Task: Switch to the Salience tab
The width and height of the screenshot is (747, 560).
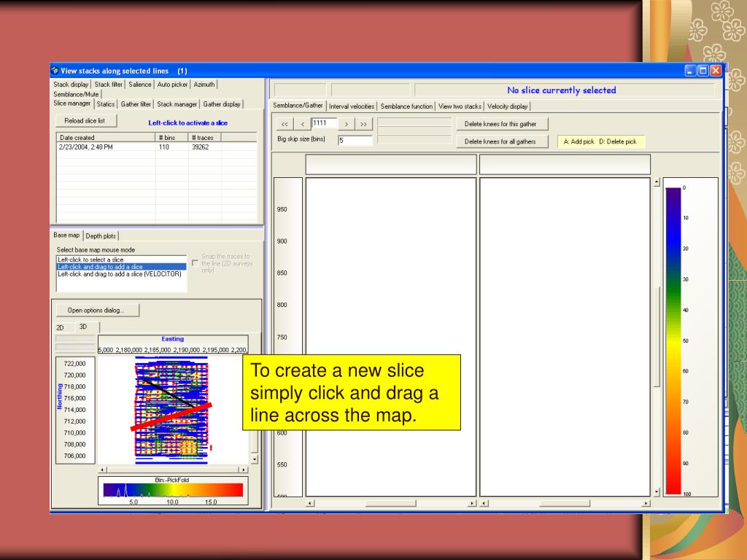Action: point(139,85)
